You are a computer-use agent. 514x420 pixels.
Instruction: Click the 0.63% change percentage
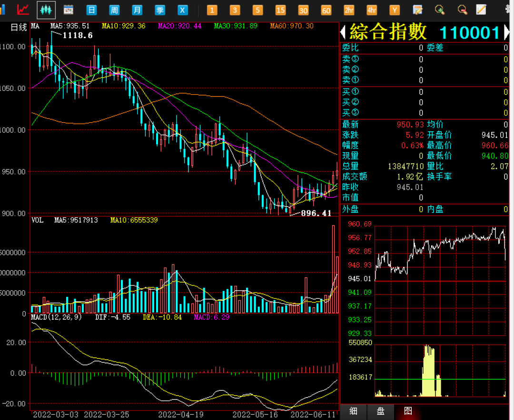pos(412,146)
